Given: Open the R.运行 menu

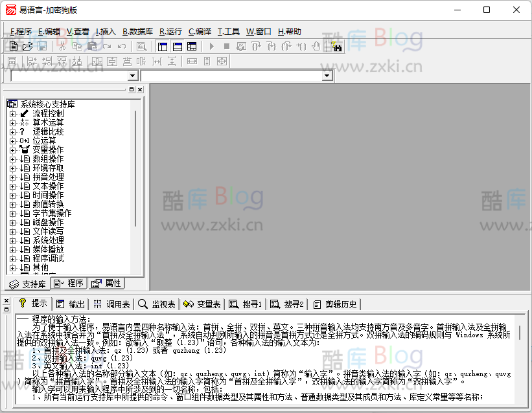Looking at the screenshot, I should point(170,31).
